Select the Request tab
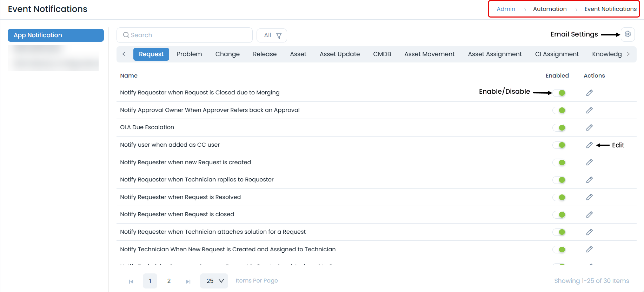The height and width of the screenshot is (292, 644). [151, 54]
